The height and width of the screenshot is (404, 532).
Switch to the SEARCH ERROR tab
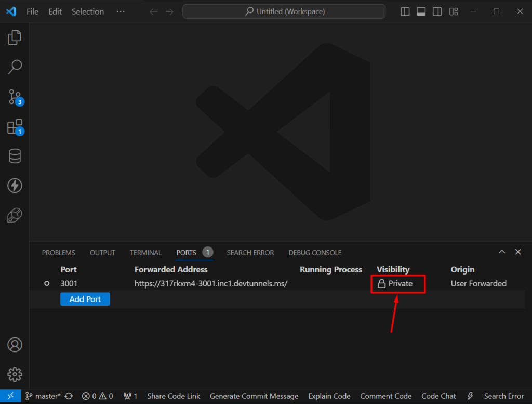250,253
